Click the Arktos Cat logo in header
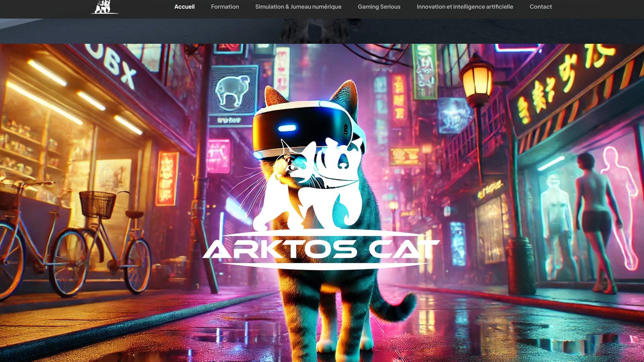 click(105, 7)
